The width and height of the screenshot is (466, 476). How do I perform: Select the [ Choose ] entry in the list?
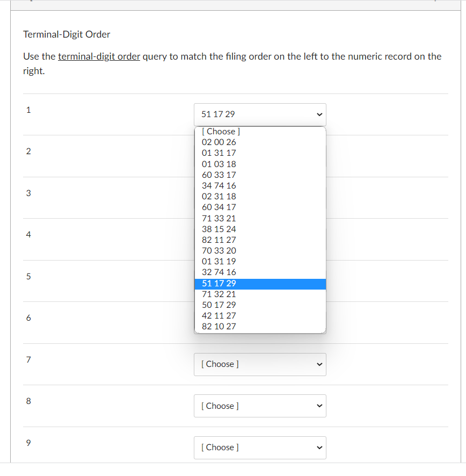pyautogui.click(x=220, y=131)
